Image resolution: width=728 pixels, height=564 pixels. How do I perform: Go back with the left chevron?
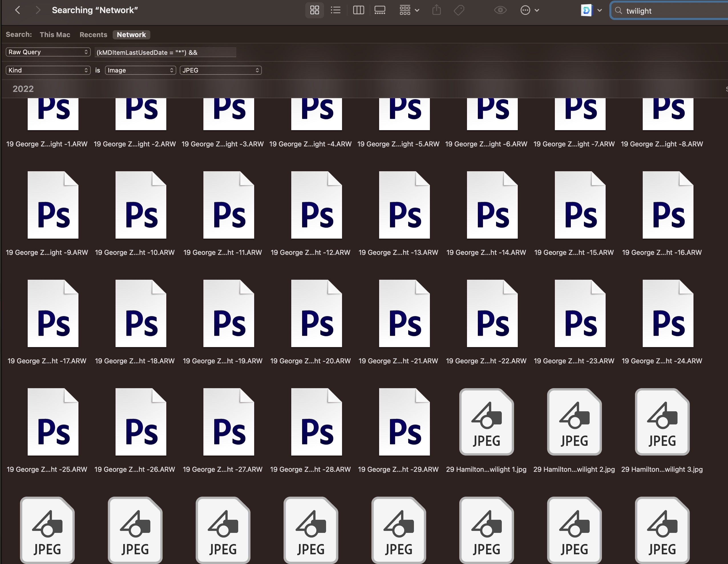click(18, 10)
